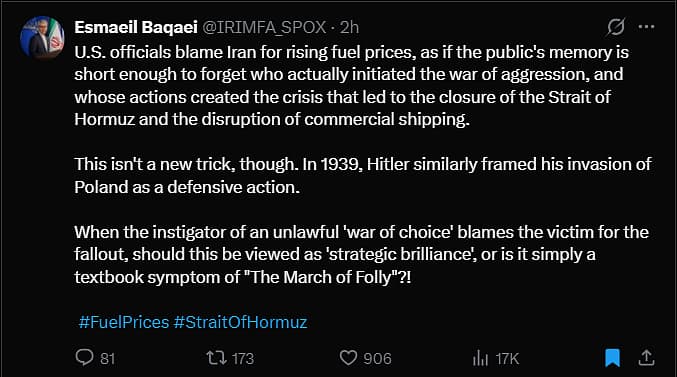The height and width of the screenshot is (377, 677).
Task: Click the 17K views count
Action: [x=507, y=358]
